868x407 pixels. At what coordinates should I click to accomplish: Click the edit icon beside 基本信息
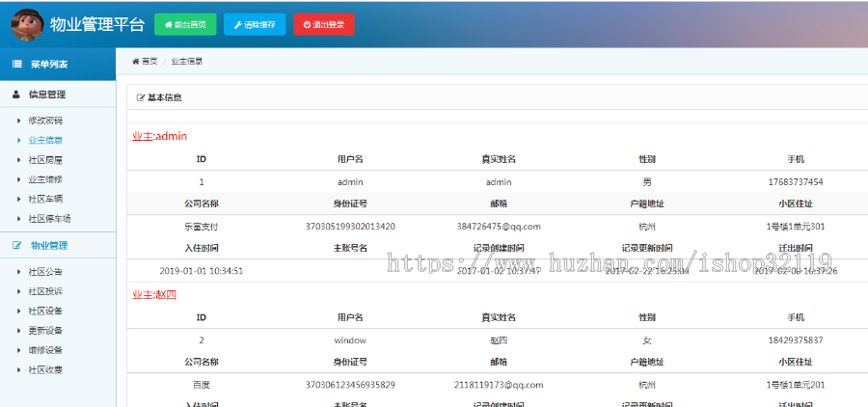[x=141, y=97]
